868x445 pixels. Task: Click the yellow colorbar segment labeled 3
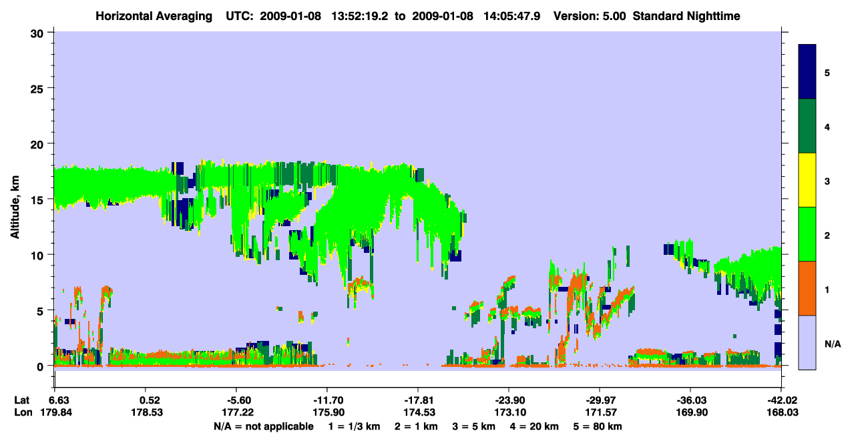tap(807, 180)
